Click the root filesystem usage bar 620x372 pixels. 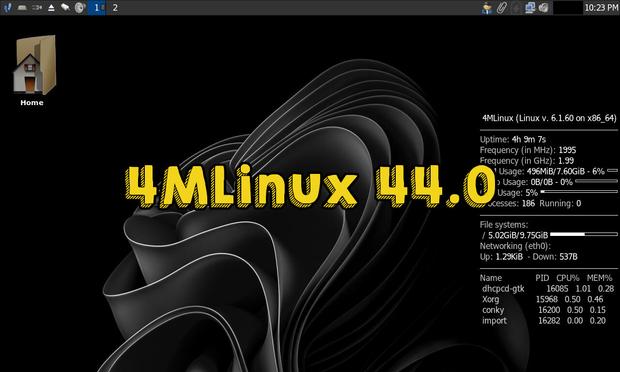[583, 234]
